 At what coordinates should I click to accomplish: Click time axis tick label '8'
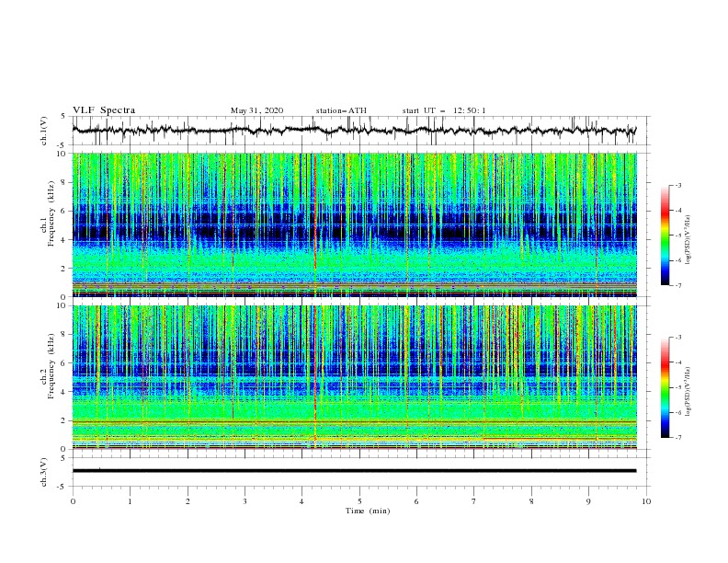click(531, 501)
